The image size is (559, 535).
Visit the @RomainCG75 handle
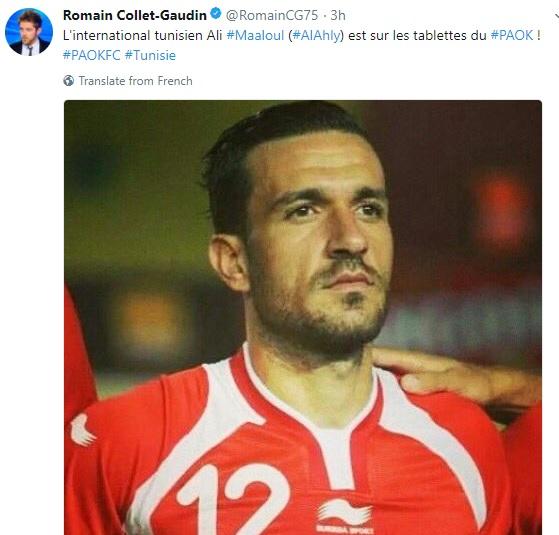(x=272, y=15)
